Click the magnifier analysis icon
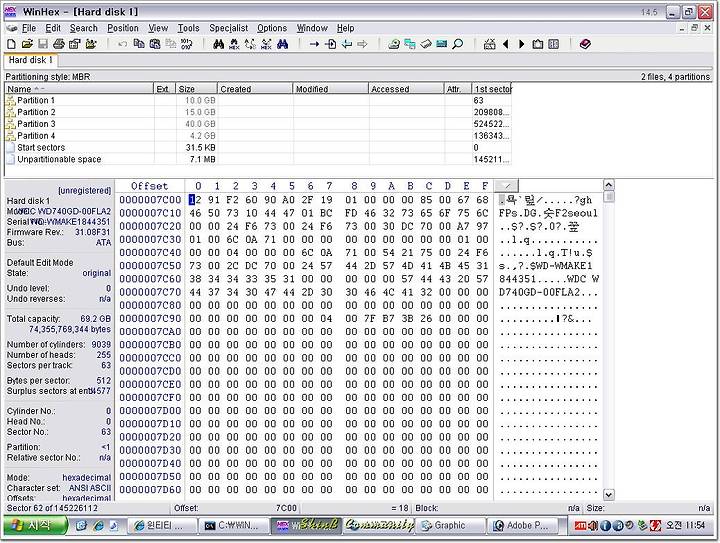This screenshot has height=543, width=720. click(x=457, y=44)
